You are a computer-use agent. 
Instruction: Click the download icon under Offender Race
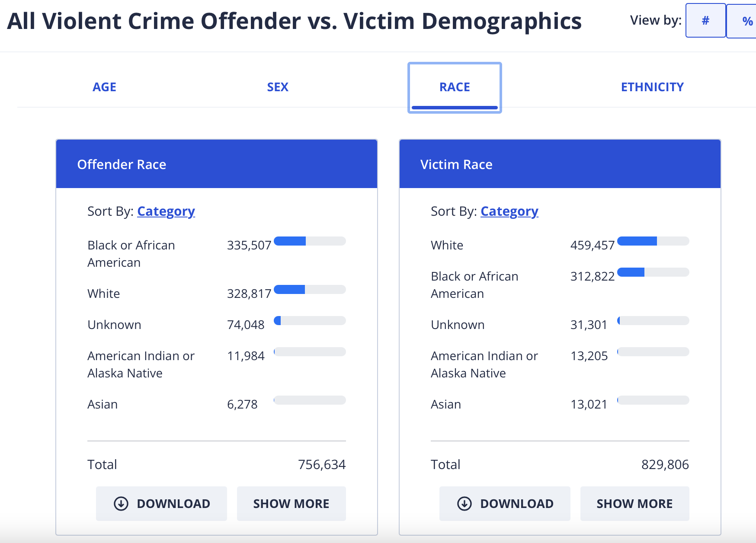pyautogui.click(x=121, y=504)
